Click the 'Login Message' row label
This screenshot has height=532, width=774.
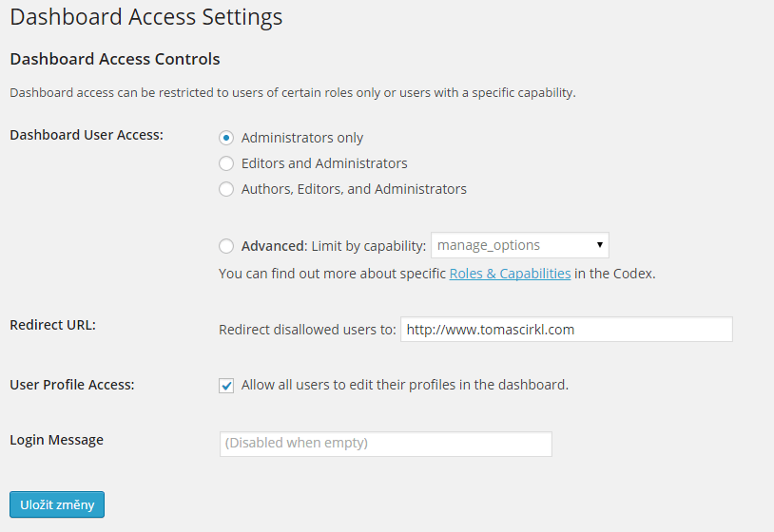(57, 440)
